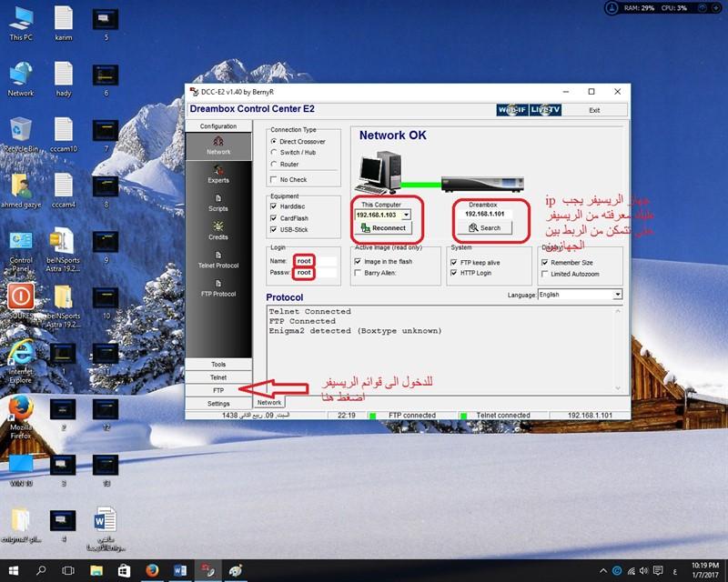728x582 pixels.
Task: Click the login Name input field
Action: point(315,261)
